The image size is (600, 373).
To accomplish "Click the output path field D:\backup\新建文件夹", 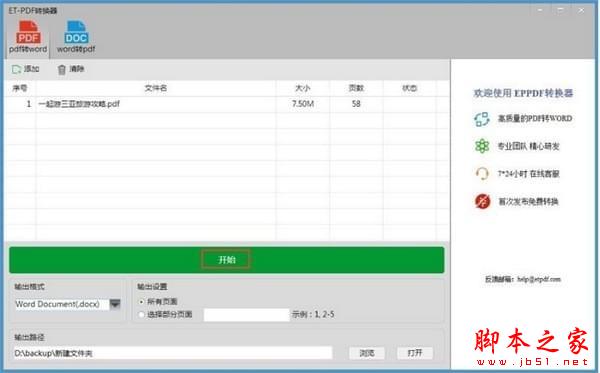I will [x=173, y=353].
